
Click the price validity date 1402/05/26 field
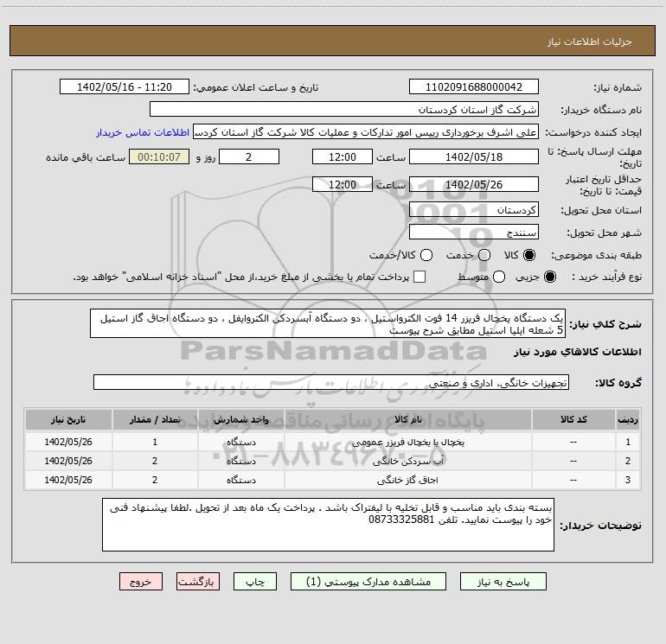click(474, 184)
